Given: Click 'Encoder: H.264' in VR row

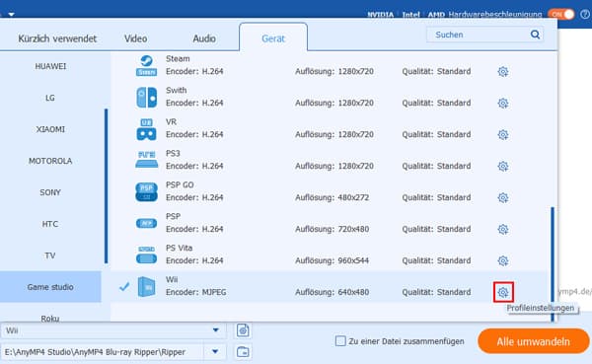Looking at the screenshot, I should (194, 134).
